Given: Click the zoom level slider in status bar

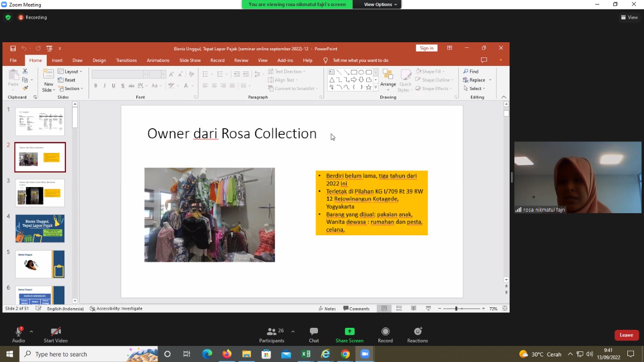Looking at the screenshot, I should click(456, 309).
